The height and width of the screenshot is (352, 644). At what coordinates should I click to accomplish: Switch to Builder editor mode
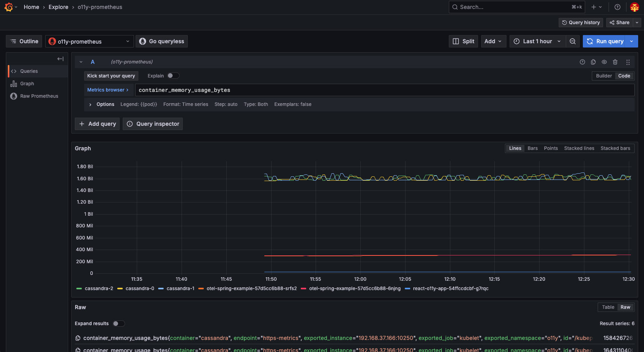[x=604, y=76]
